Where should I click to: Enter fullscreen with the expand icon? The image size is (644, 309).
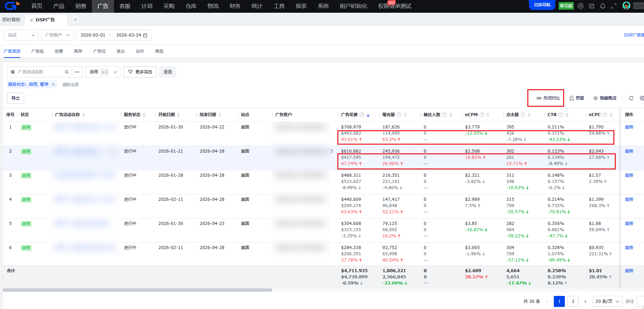(613, 6)
